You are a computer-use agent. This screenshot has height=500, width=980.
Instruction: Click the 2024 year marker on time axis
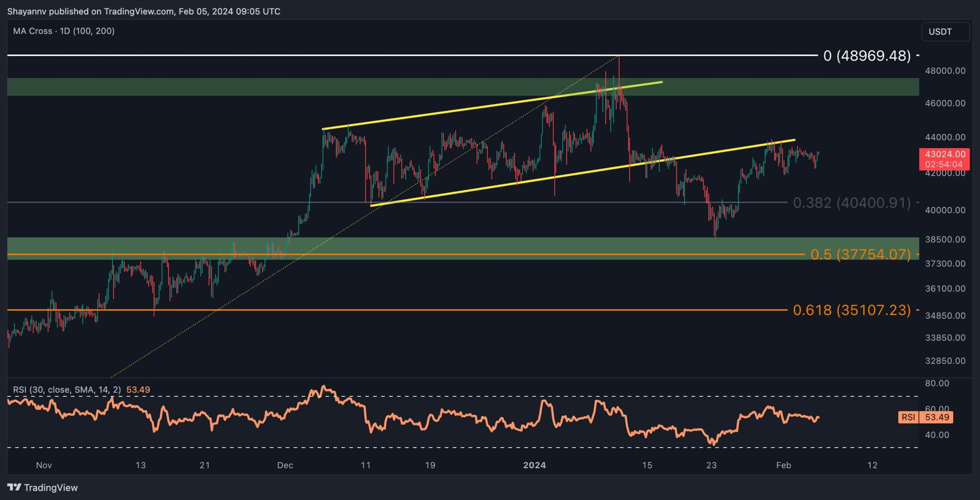[x=534, y=465]
